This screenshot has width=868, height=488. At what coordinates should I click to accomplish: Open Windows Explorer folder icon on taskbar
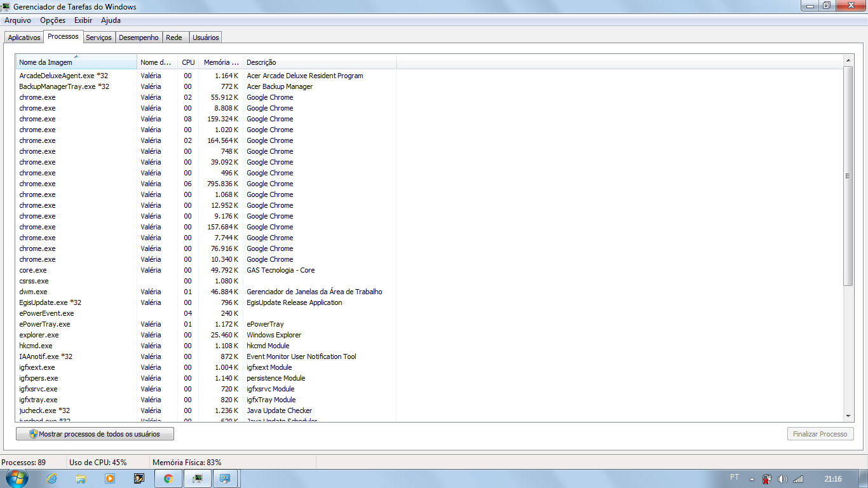tap(81, 478)
